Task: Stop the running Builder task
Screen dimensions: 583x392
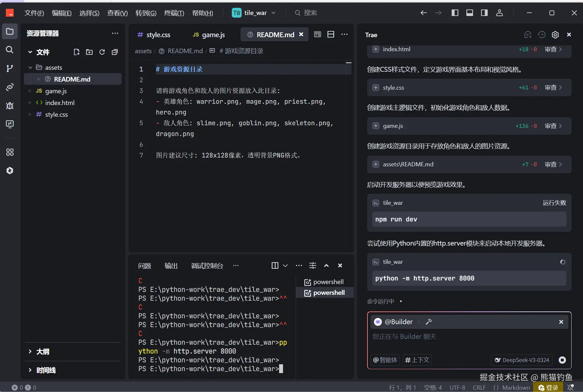Action: click(562, 360)
